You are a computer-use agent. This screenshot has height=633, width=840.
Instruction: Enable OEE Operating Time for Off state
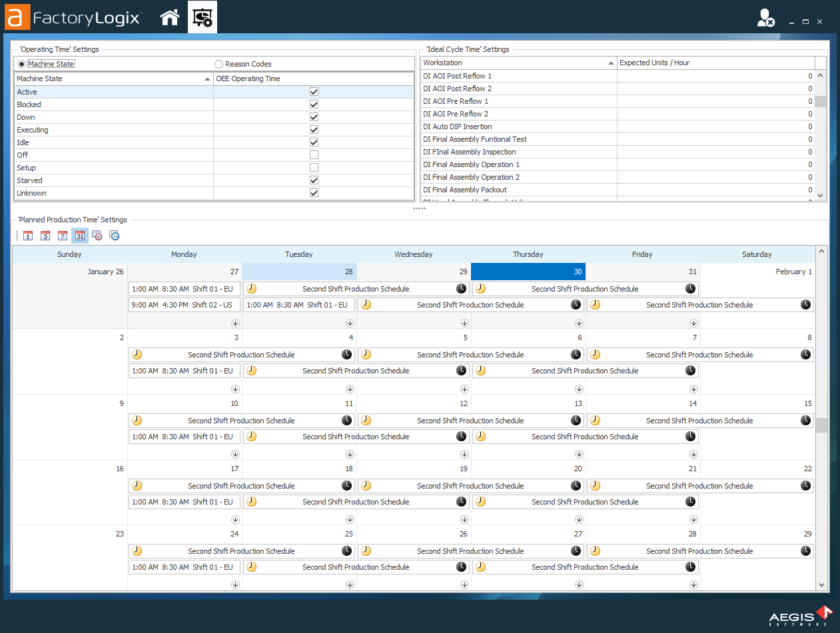[x=314, y=155]
